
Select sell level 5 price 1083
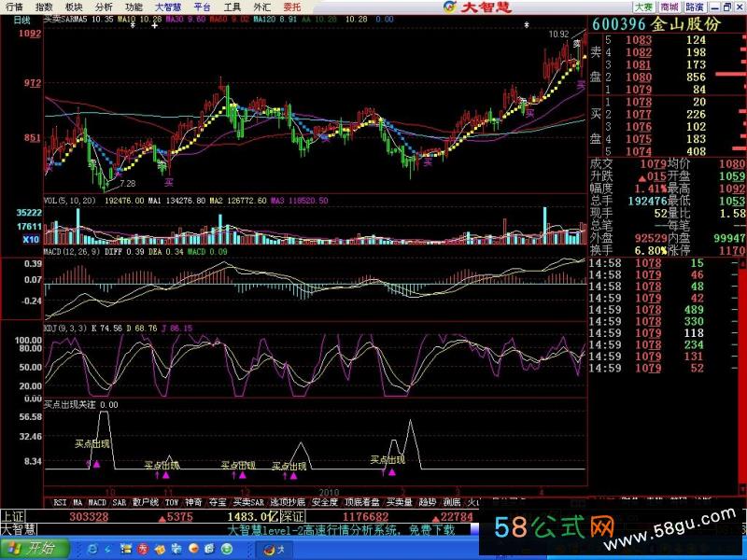pyautogui.click(x=639, y=40)
